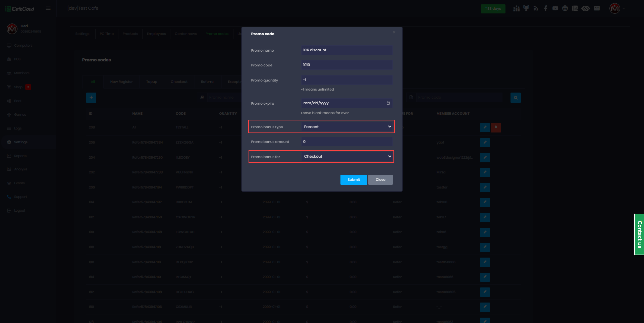
Task: Open the YouTube icon link
Action: tap(555, 8)
